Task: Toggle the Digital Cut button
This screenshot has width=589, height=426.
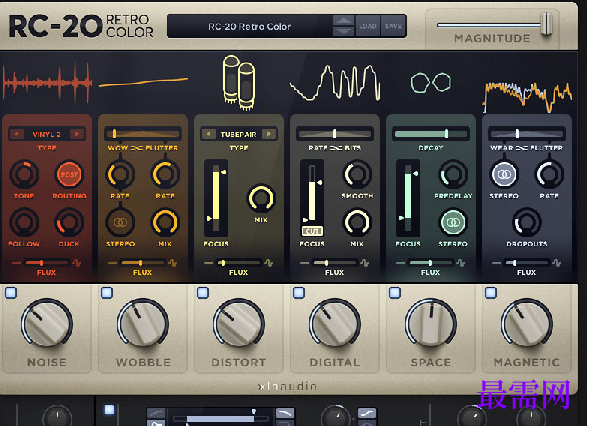Action: point(312,231)
